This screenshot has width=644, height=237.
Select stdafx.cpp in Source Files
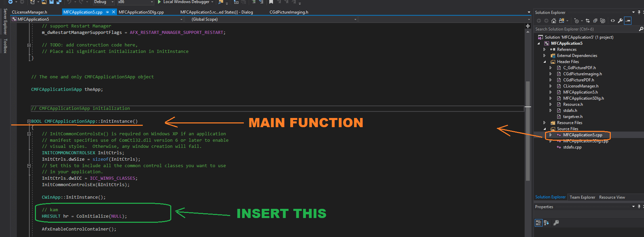point(572,147)
